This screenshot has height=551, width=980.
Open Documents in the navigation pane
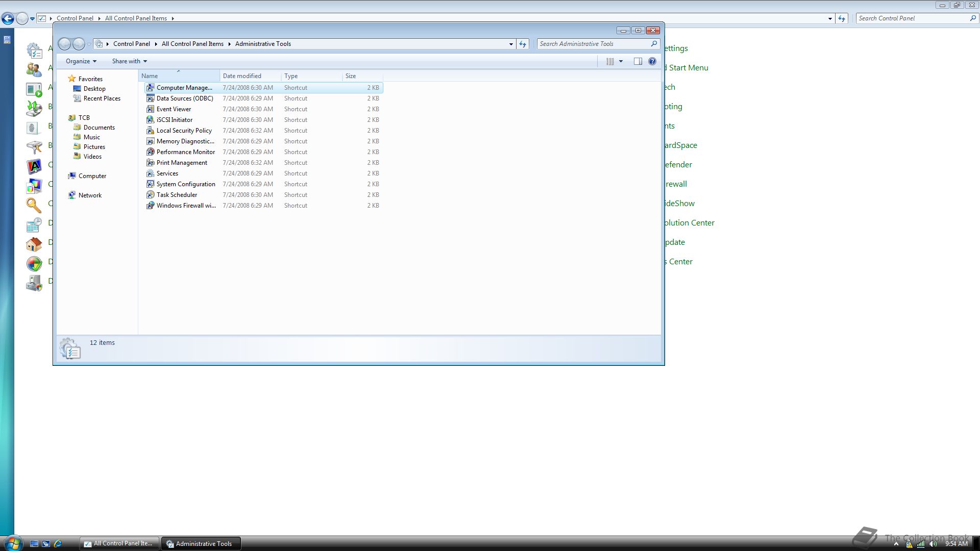tap(99, 128)
